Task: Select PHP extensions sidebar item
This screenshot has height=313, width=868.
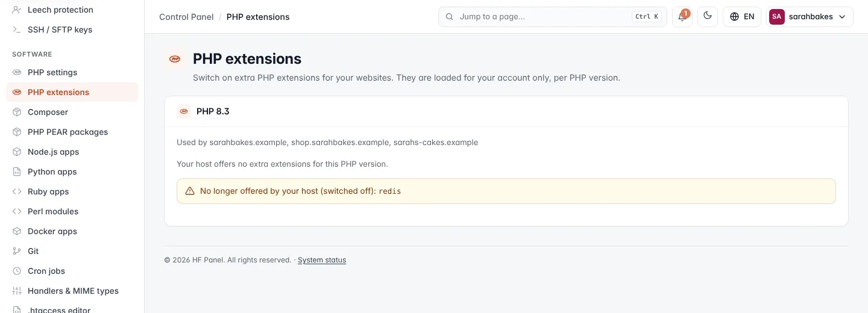Action: [x=72, y=92]
